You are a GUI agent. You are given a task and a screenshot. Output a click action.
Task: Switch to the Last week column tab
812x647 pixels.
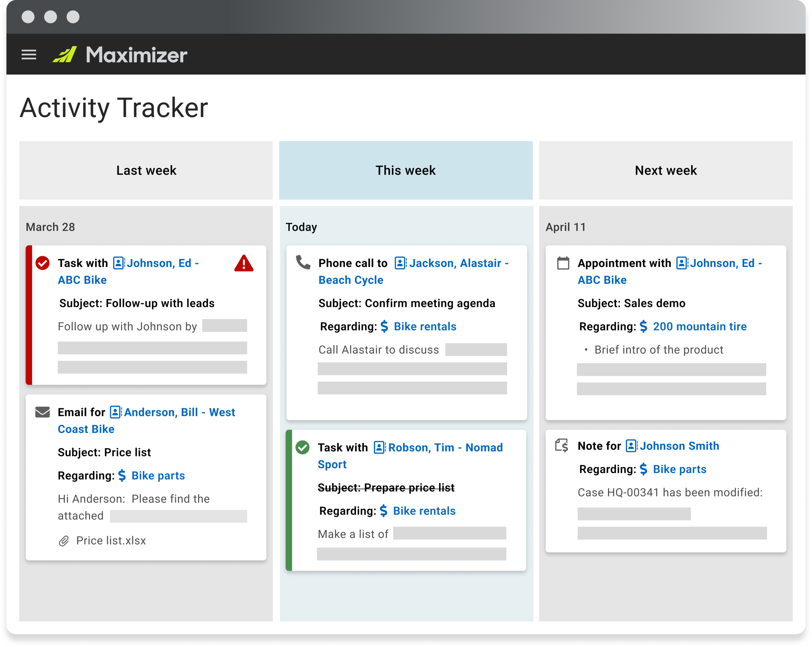[146, 170]
